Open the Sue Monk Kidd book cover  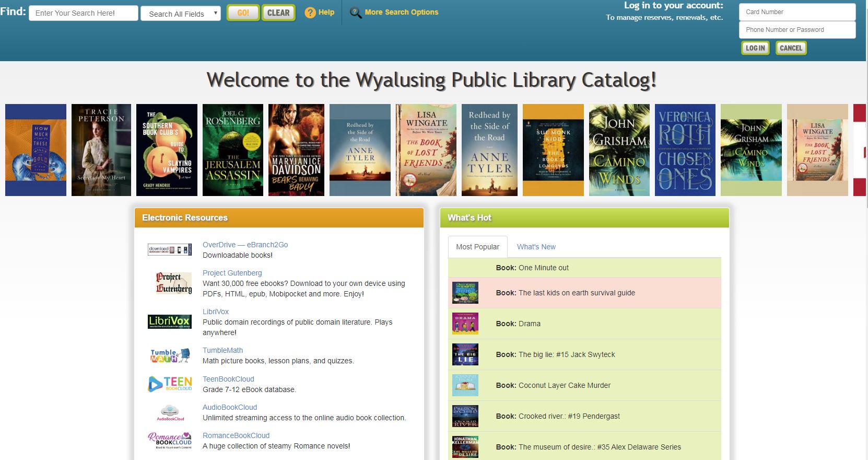(553, 150)
